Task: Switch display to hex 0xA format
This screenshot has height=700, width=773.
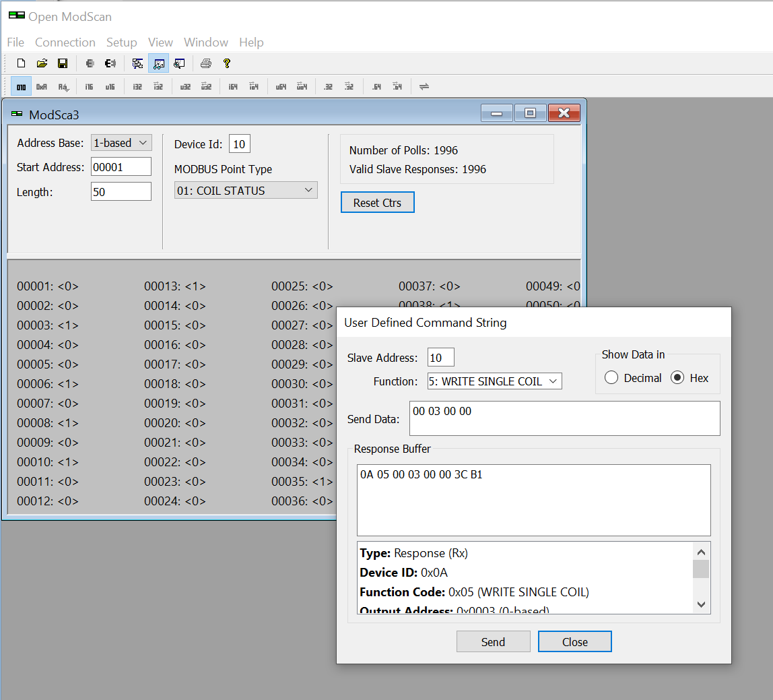Action: [x=42, y=87]
